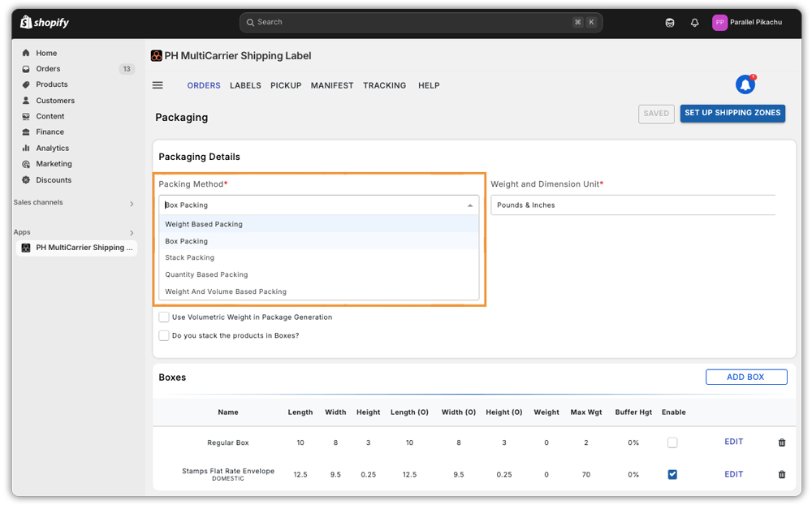
Task: Enable the Regular Box checkbox
Action: (x=672, y=442)
